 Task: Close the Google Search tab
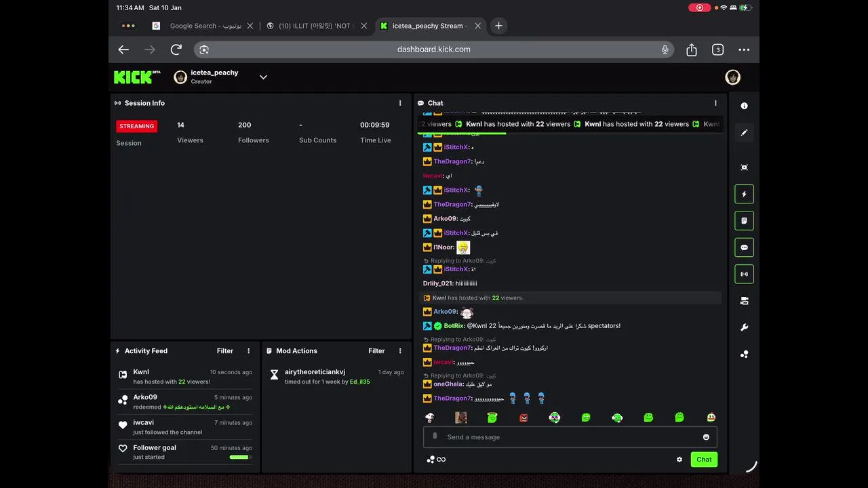250,26
